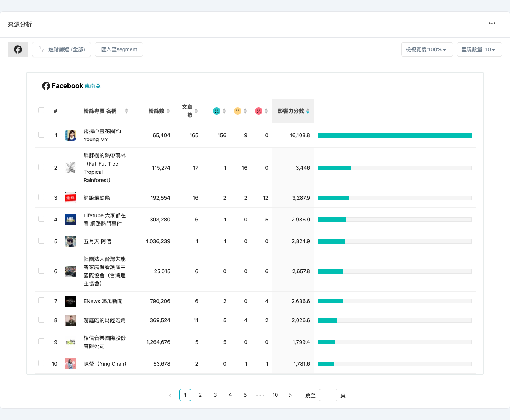
Task: Go to the next page arrow
Action: point(290,395)
